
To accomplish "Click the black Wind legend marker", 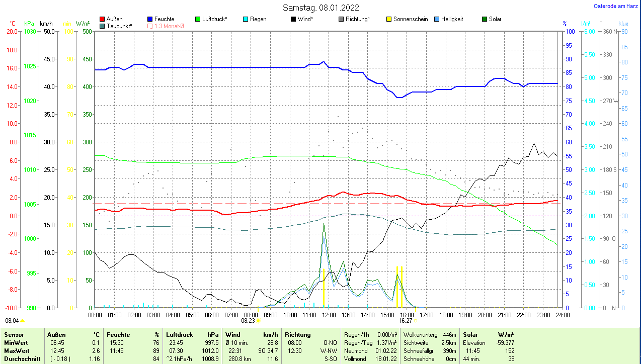I will [x=293, y=19].
